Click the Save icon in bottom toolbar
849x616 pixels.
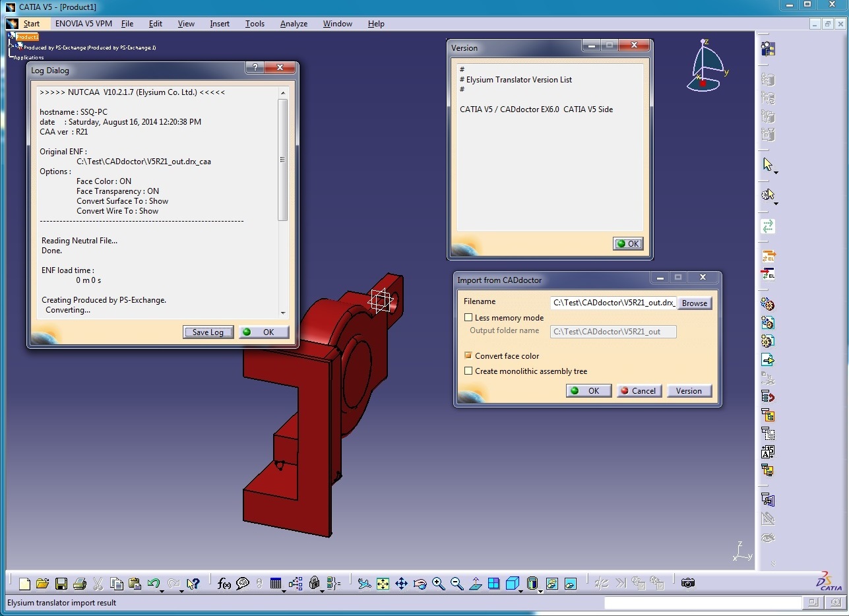coord(61,584)
